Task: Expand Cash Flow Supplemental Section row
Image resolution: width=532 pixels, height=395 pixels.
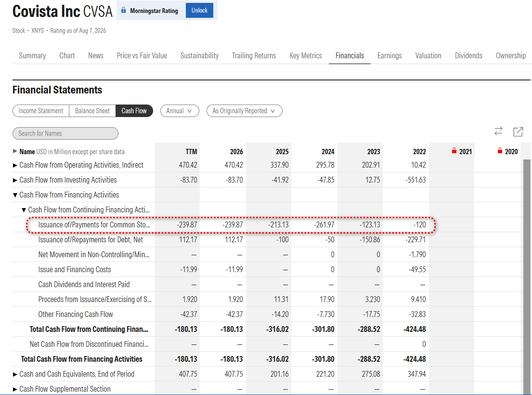Action: point(15,389)
